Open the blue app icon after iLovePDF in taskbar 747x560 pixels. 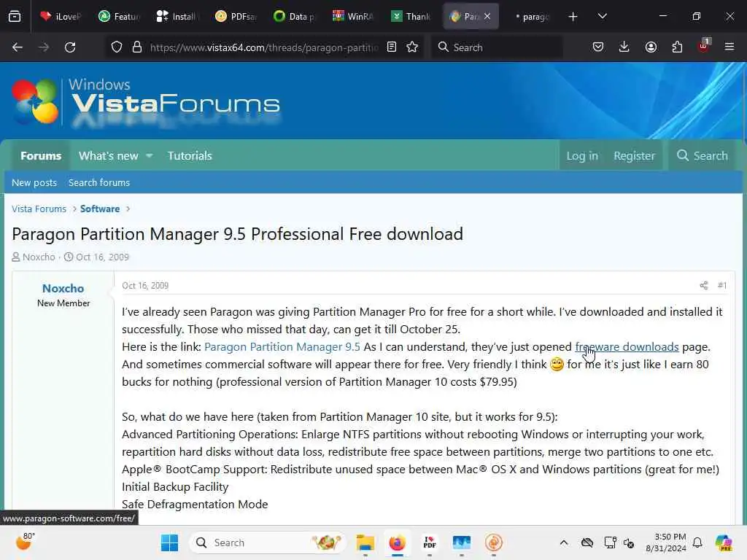461,542
